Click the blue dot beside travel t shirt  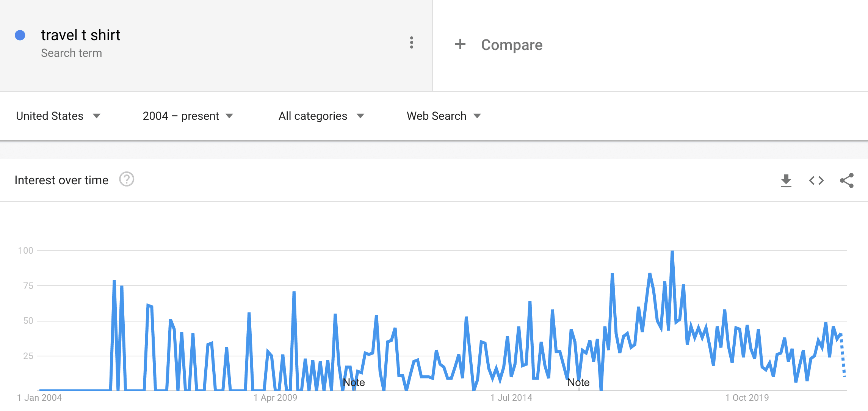[20, 35]
